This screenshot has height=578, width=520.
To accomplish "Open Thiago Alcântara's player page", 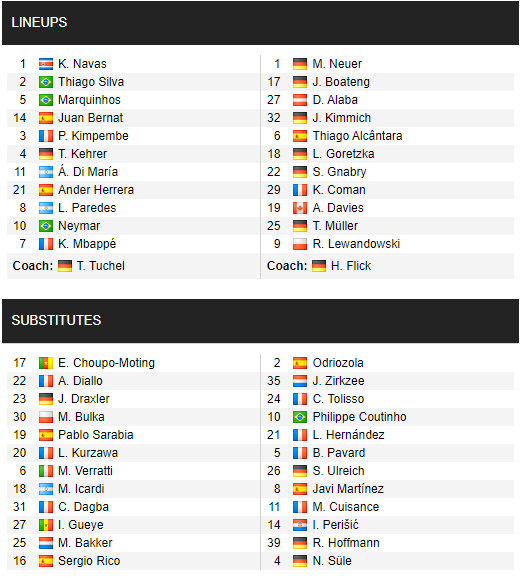I will tap(357, 136).
